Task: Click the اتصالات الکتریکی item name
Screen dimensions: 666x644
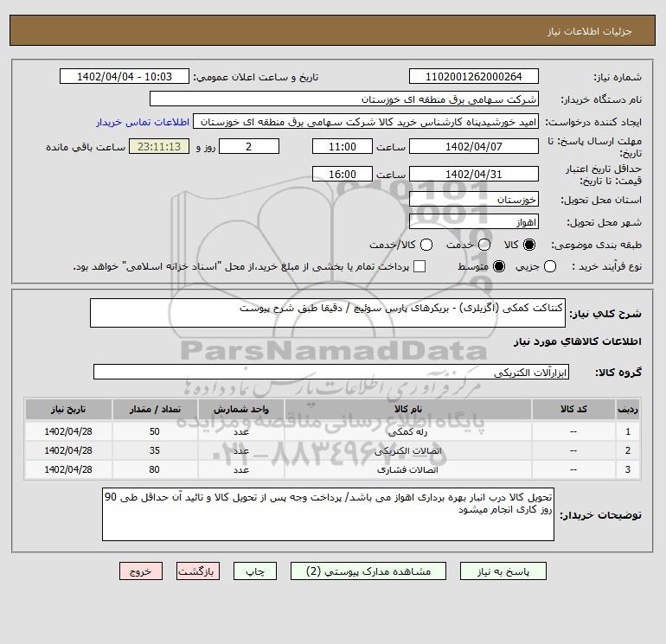Action: (x=408, y=451)
